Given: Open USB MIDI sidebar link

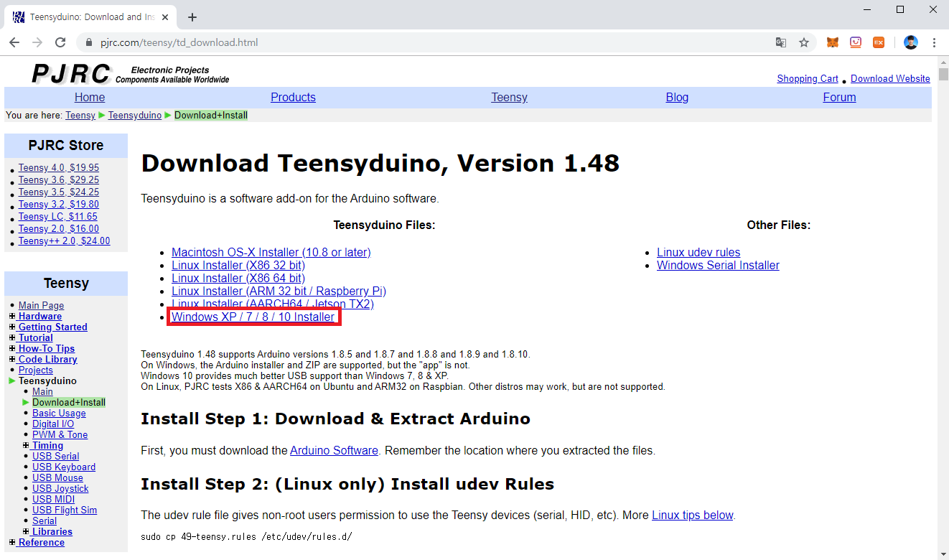Looking at the screenshot, I should (53, 499).
